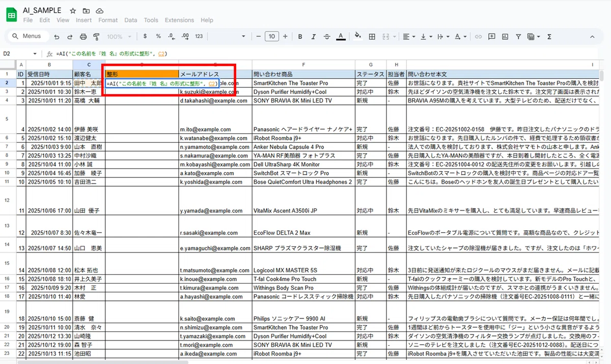The image size is (611, 364).
Task: Select the Dell UltraSharp 4K Monitor cell
Action: (x=303, y=164)
